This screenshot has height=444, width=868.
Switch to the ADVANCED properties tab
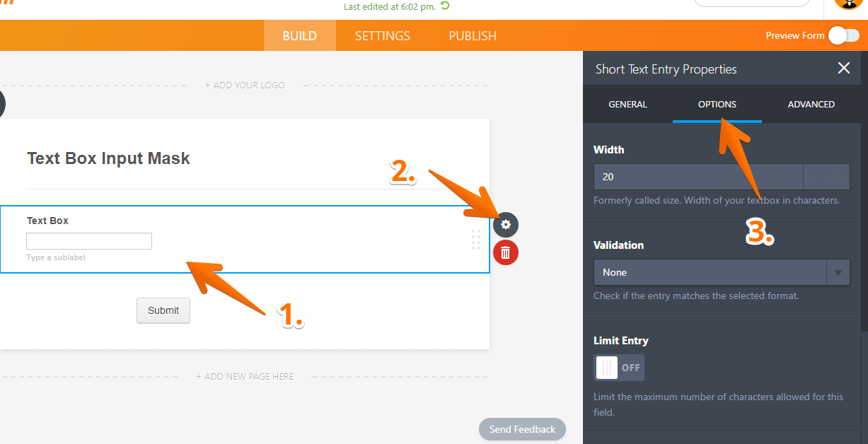point(811,104)
